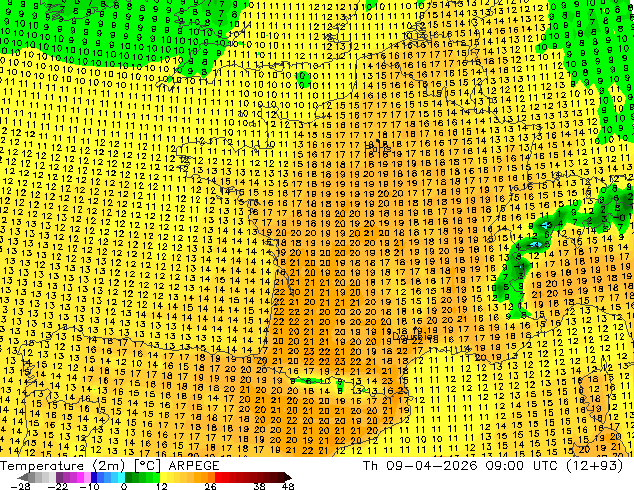
Task: Click the left arrow end of the color scale
Action: (22, 477)
